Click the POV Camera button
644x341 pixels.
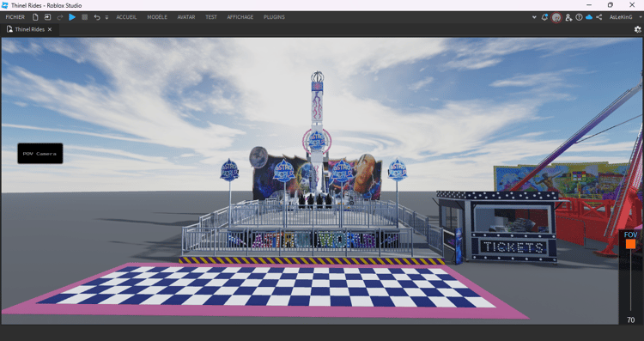tap(40, 153)
